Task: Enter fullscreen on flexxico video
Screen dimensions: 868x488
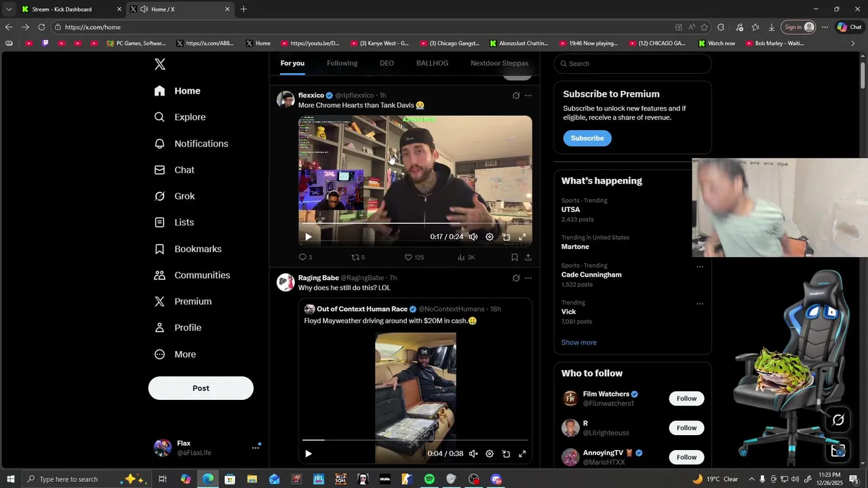Action: (522, 237)
